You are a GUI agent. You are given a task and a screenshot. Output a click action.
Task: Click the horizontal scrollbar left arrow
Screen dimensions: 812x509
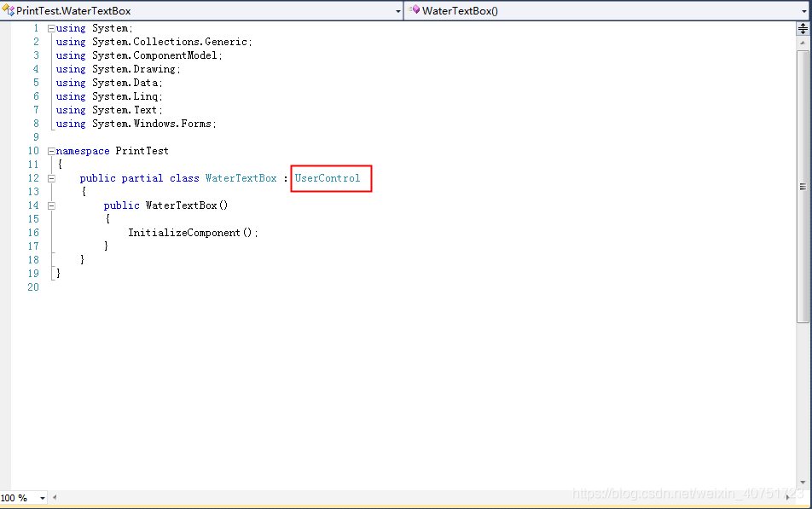point(55,498)
